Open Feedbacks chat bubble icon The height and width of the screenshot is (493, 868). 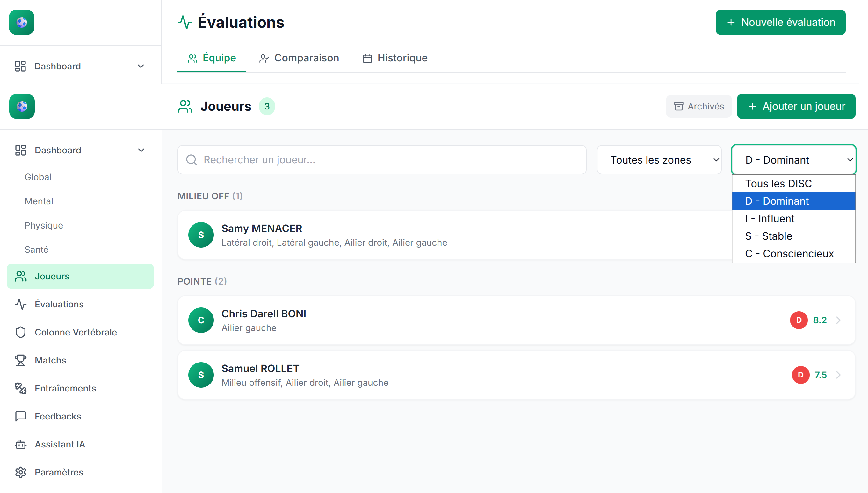(x=21, y=416)
